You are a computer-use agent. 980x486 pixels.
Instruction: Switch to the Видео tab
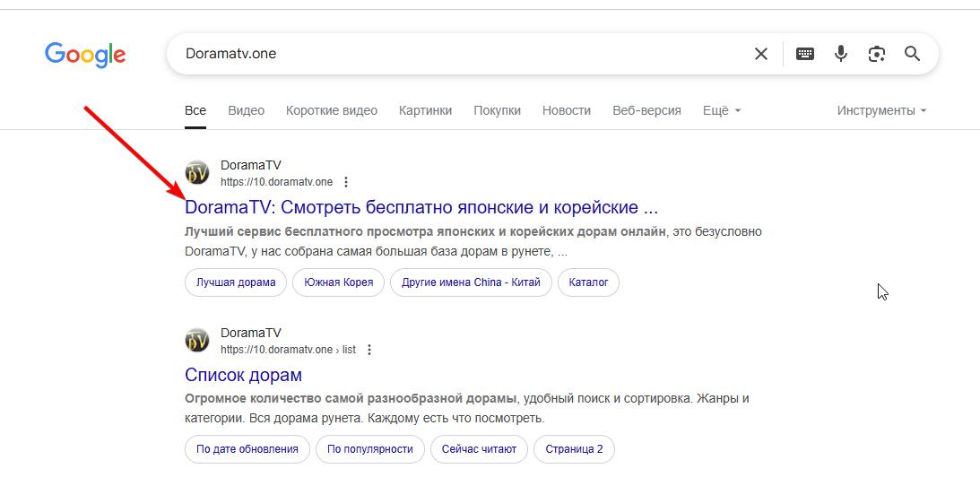click(x=246, y=110)
